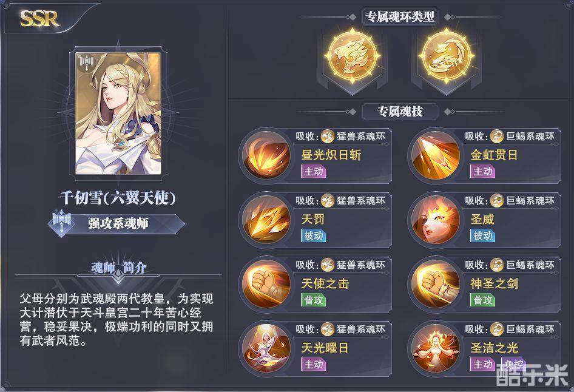Click the SSR rarity badge

pyautogui.click(x=39, y=18)
